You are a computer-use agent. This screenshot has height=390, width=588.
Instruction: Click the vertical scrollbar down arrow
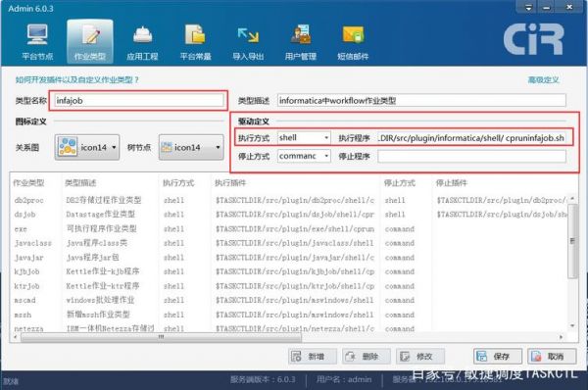(572, 326)
